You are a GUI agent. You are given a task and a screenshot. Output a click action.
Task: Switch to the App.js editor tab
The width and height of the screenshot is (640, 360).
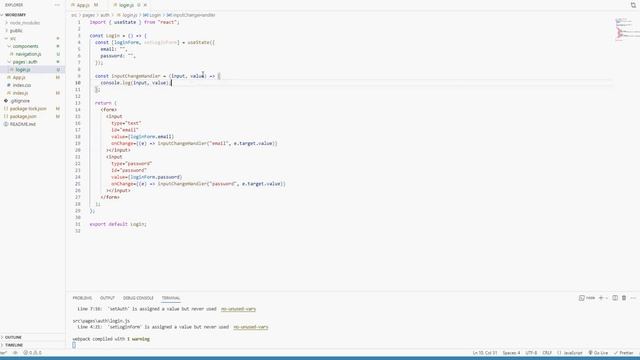[x=83, y=5]
